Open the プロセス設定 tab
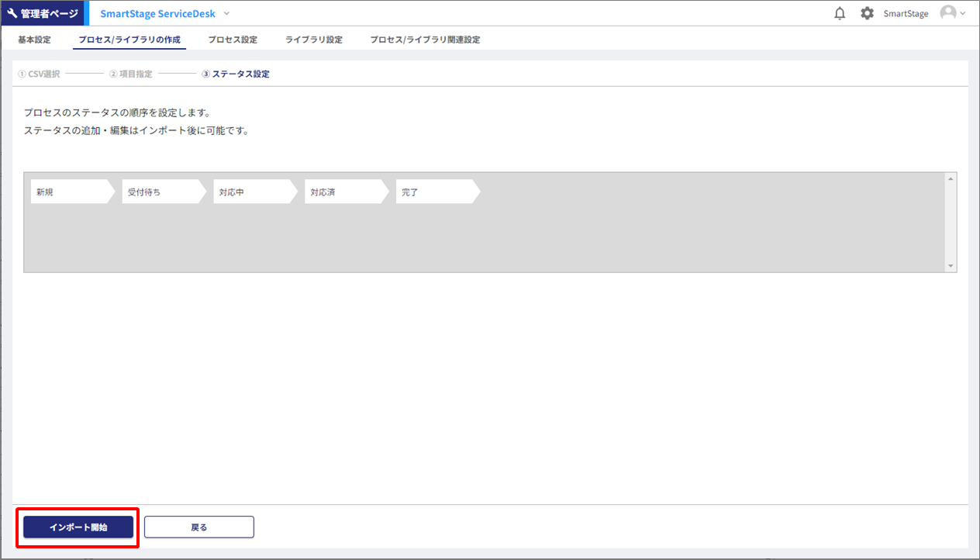This screenshot has height=560, width=980. [233, 40]
